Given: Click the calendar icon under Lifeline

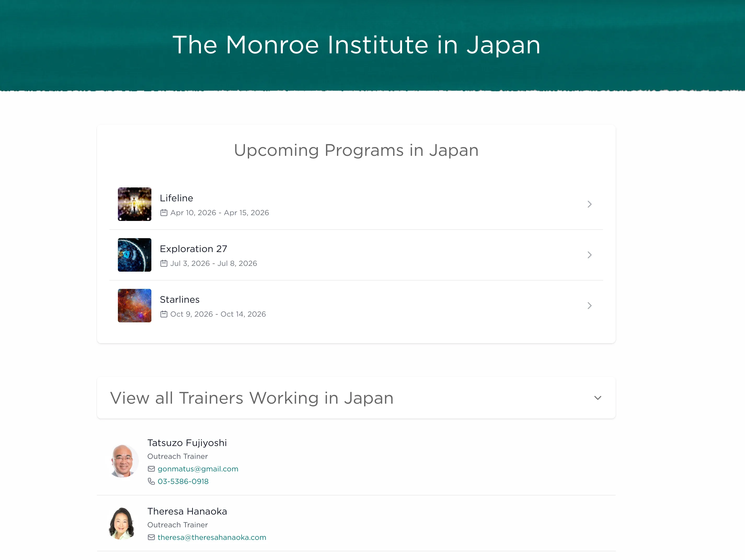Looking at the screenshot, I should (x=164, y=213).
